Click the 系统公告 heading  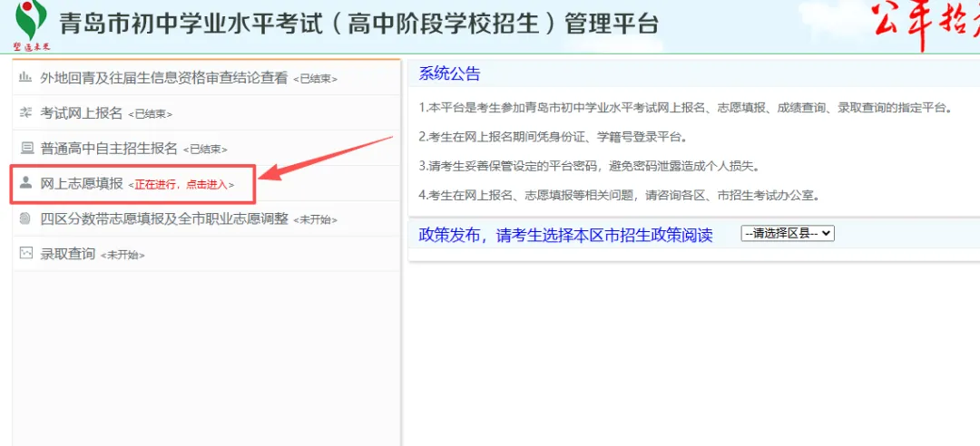click(x=449, y=73)
